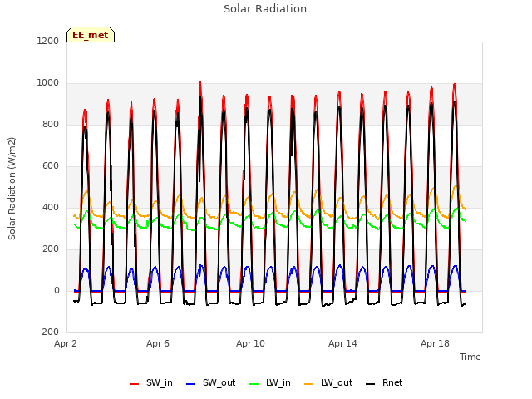The height and width of the screenshot is (399, 532).
Task: Click the 600 y-axis label
Action: click(x=51, y=166)
